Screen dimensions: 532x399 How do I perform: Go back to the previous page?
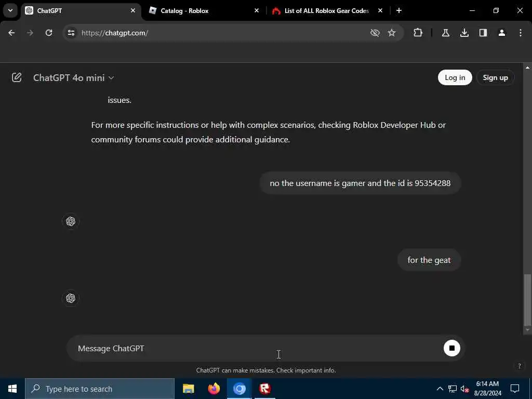[11, 33]
